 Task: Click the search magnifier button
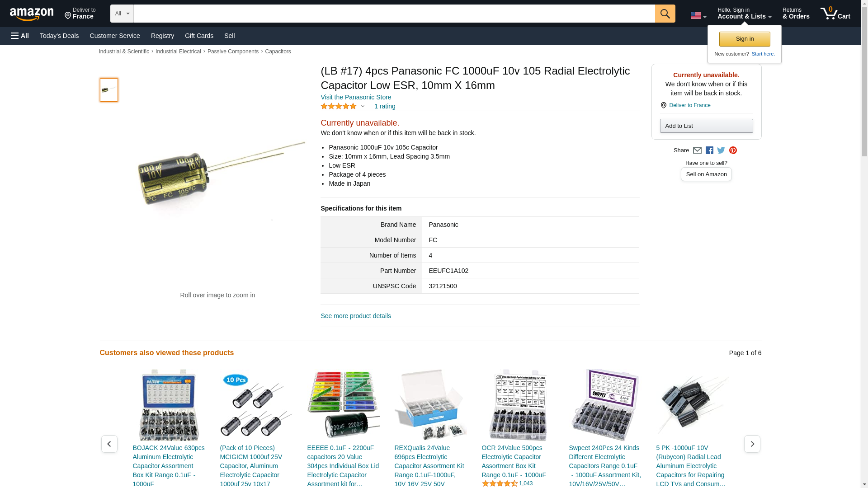click(665, 14)
